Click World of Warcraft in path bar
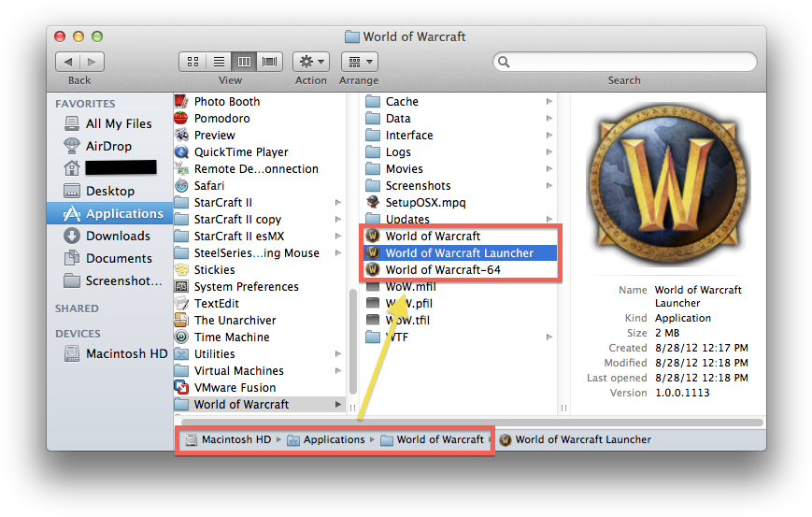This screenshot has height=517, width=812. pos(432,439)
